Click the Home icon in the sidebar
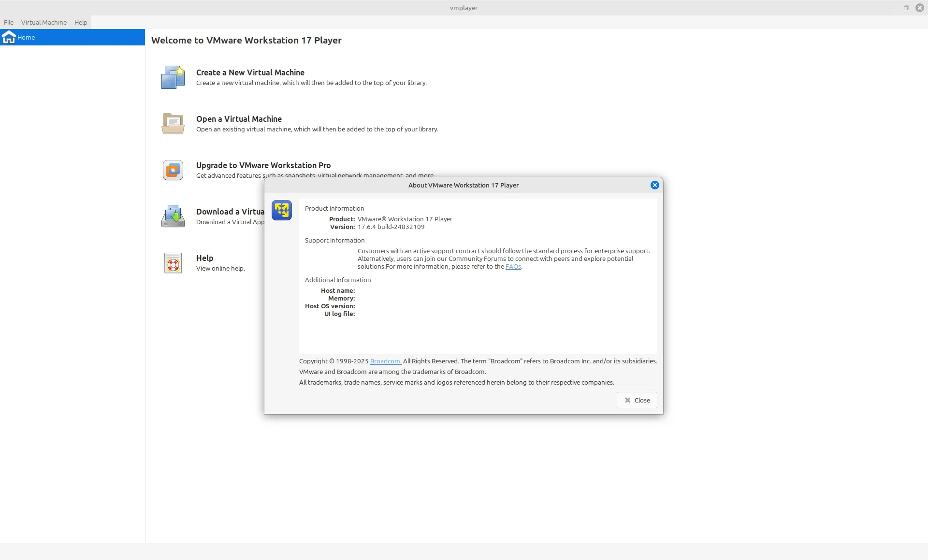Screen dimensions: 928x560 9,37
